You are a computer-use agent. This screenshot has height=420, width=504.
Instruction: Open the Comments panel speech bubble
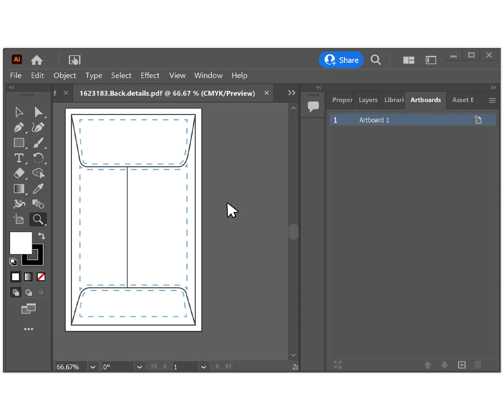313,107
